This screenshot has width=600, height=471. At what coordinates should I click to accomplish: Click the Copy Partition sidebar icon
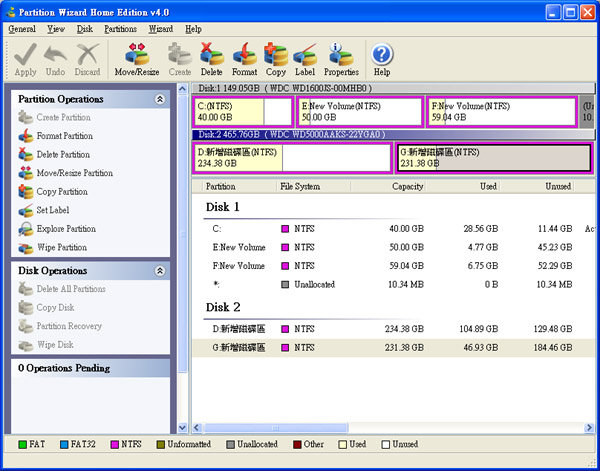26,192
